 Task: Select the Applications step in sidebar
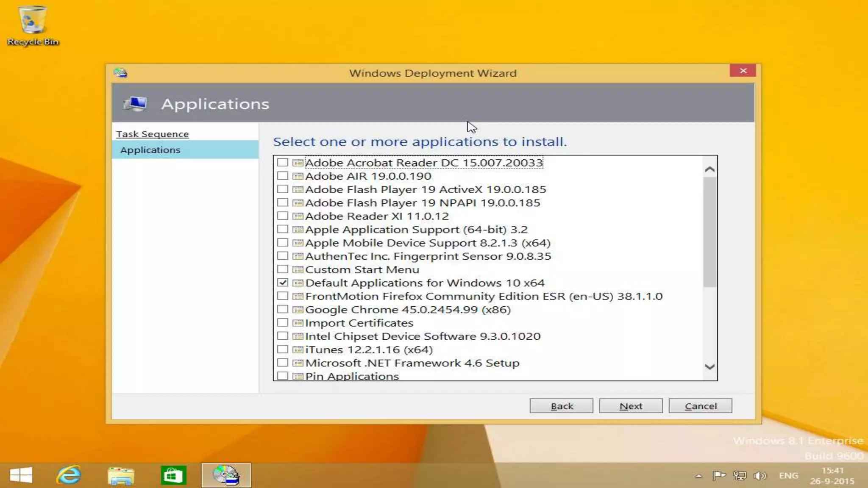click(x=185, y=150)
